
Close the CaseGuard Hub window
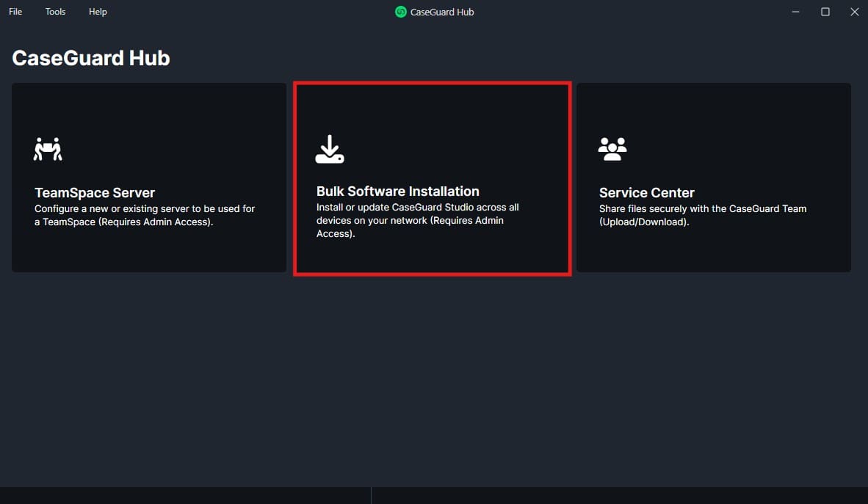854,12
